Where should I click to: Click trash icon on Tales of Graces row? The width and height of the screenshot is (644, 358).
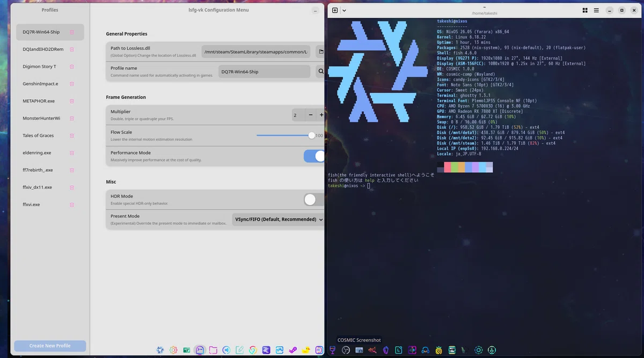click(x=72, y=135)
